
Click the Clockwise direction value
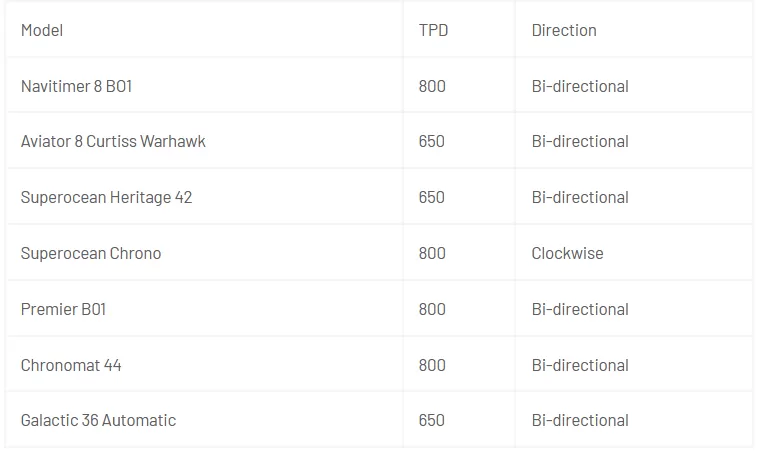[567, 253]
